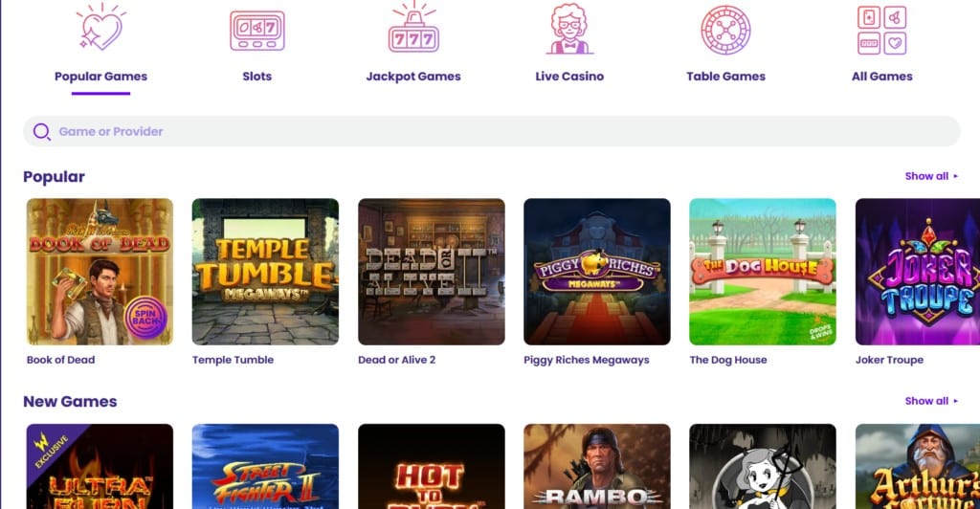Open the Joker Troupe game tile

[x=918, y=272]
